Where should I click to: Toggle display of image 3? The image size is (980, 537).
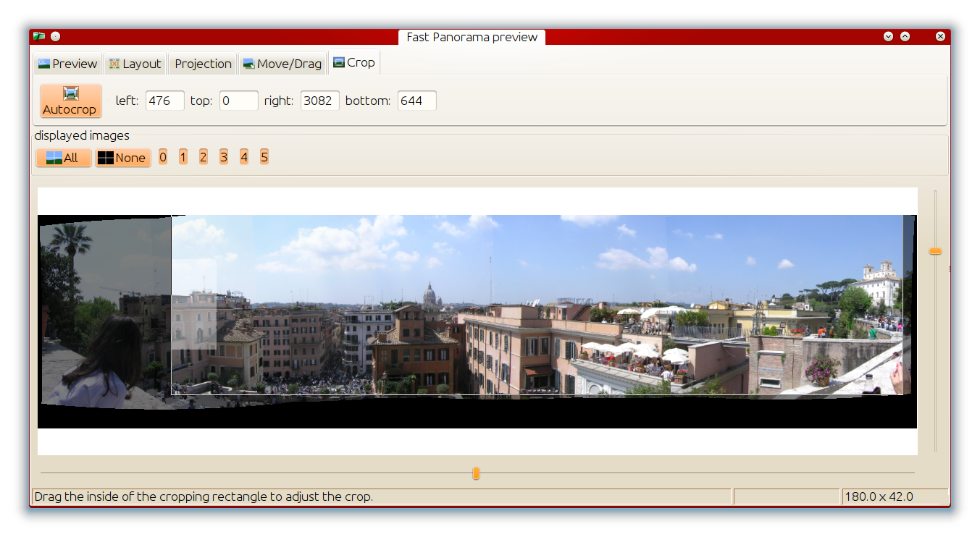[x=224, y=157]
